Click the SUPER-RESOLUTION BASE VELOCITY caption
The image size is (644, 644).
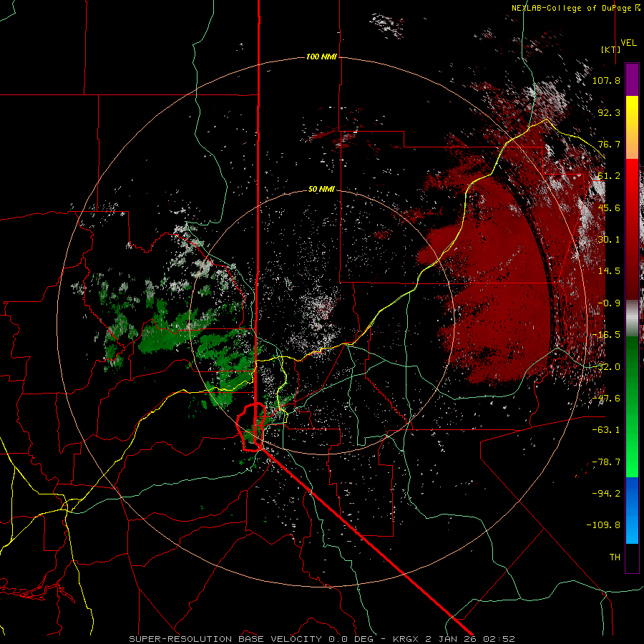(x=225, y=639)
